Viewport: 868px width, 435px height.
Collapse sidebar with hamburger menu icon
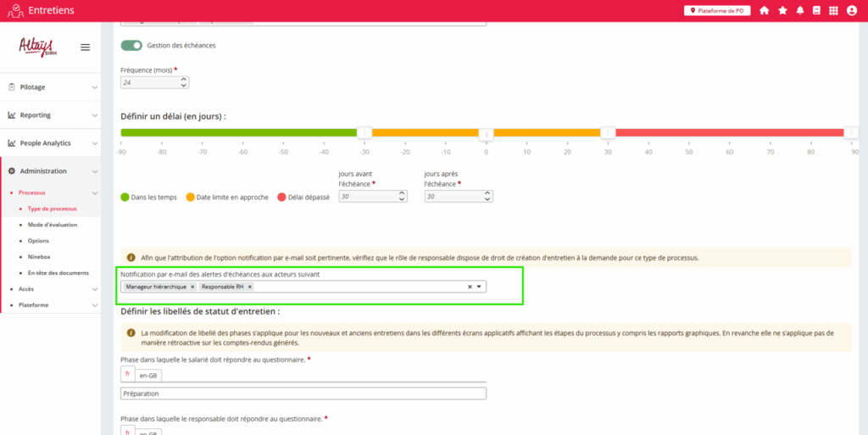coord(85,47)
